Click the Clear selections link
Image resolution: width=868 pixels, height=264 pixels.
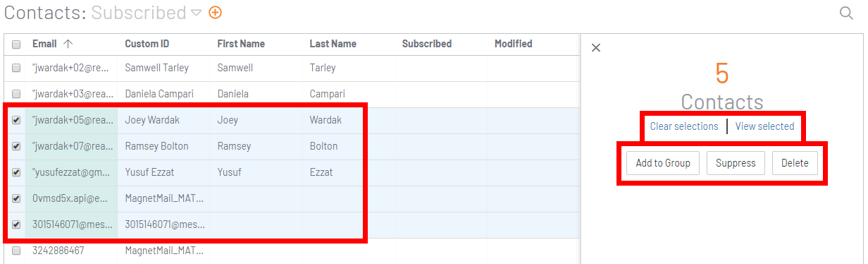(684, 126)
